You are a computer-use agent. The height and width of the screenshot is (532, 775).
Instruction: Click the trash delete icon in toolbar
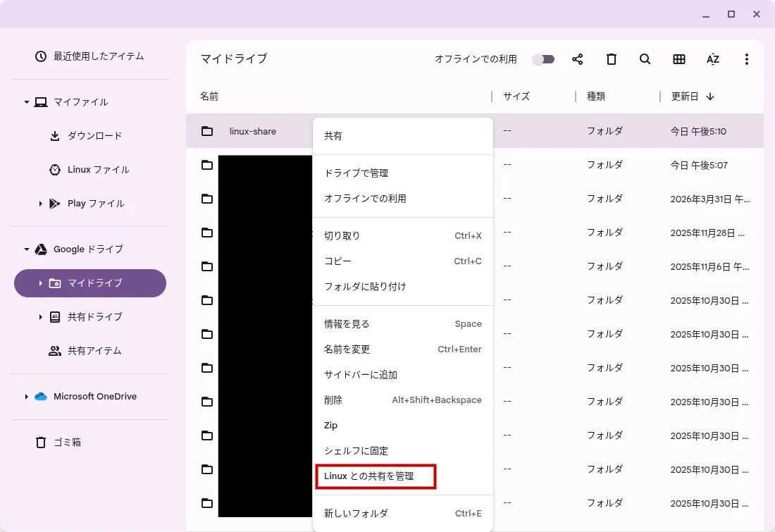tap(612, 59)
